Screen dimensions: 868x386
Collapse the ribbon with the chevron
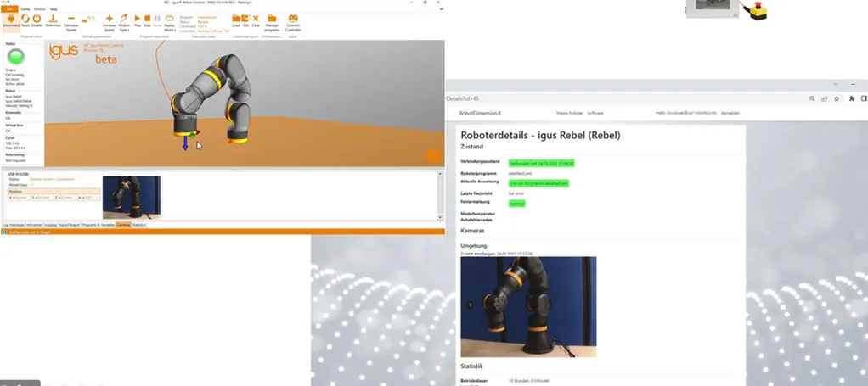[441, 9]
